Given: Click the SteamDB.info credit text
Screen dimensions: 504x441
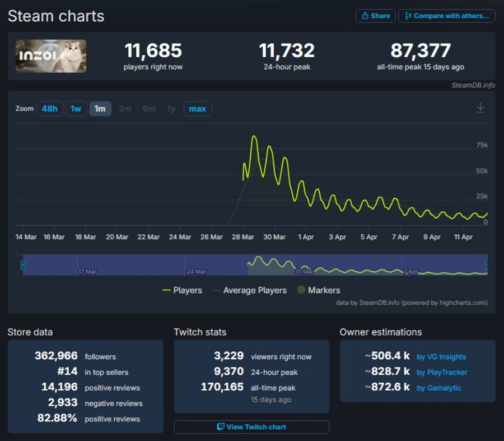Looking at the screenshot, I should 473,85.
